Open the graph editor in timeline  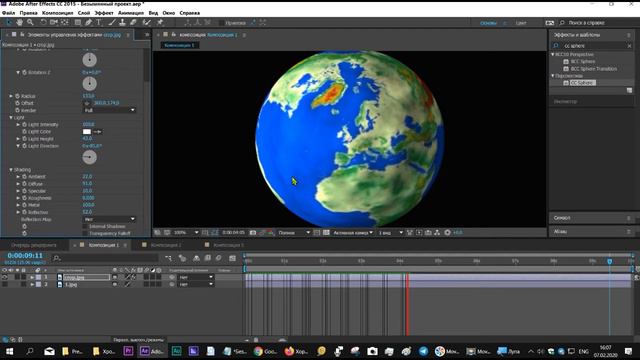point(232,258)
